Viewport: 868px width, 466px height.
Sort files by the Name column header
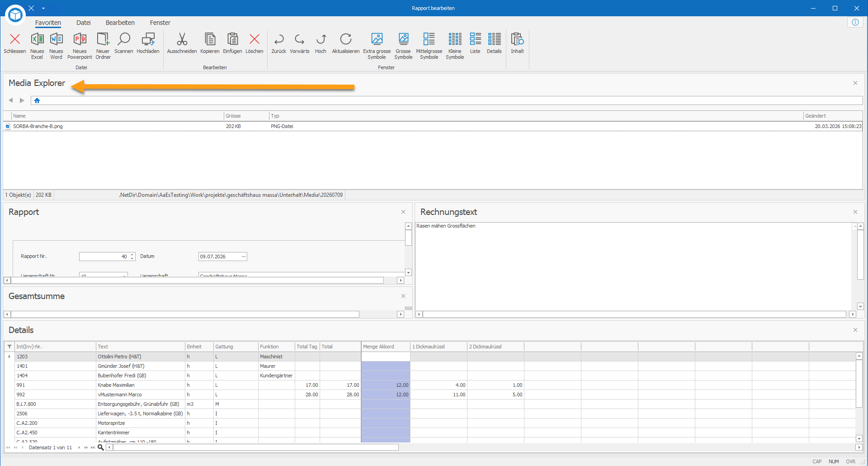click(x=118, y=116)
